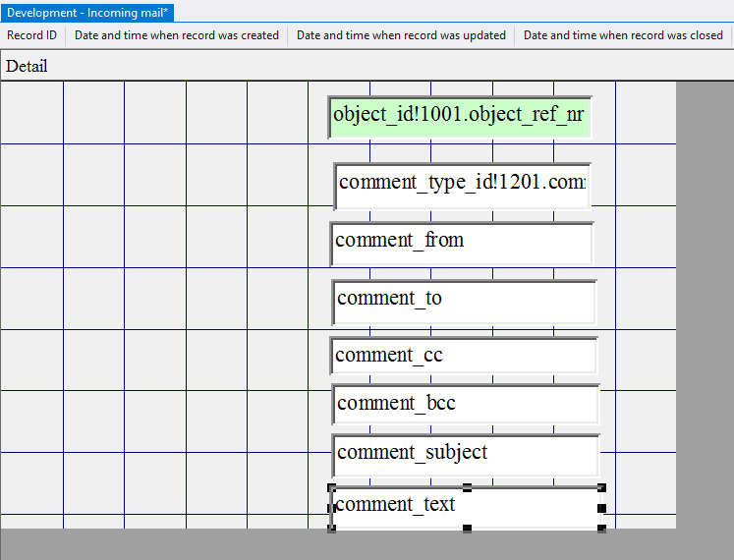Image resolution: width=734 pixels, height=560 pixels.
Task: Click top-center resize handle of comment_text
Action: click(x=467, y=488)
